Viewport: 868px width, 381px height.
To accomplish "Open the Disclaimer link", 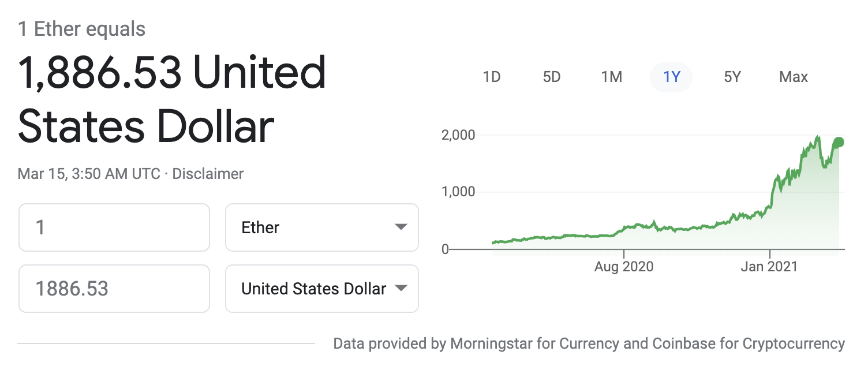I will coord(208,173).
